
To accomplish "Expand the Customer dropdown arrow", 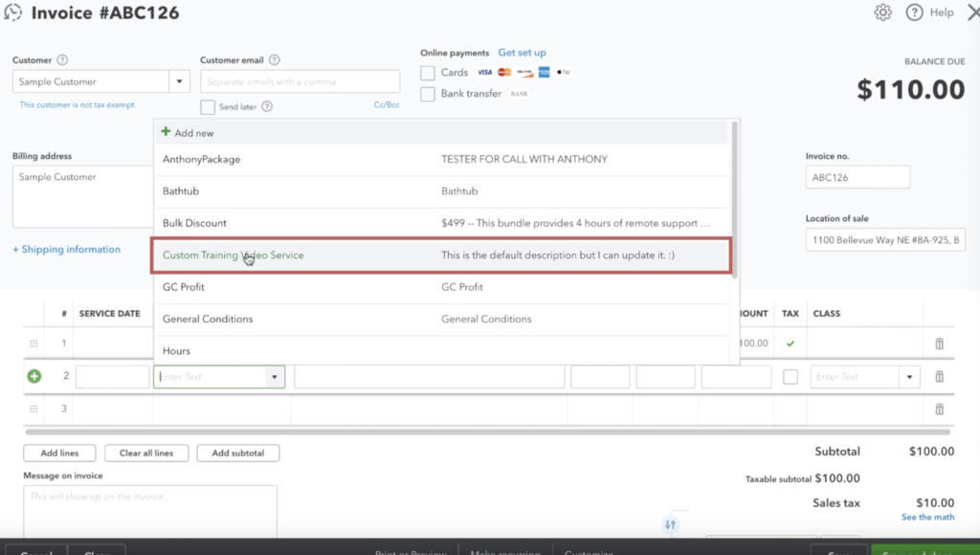I will coord(180,81).
